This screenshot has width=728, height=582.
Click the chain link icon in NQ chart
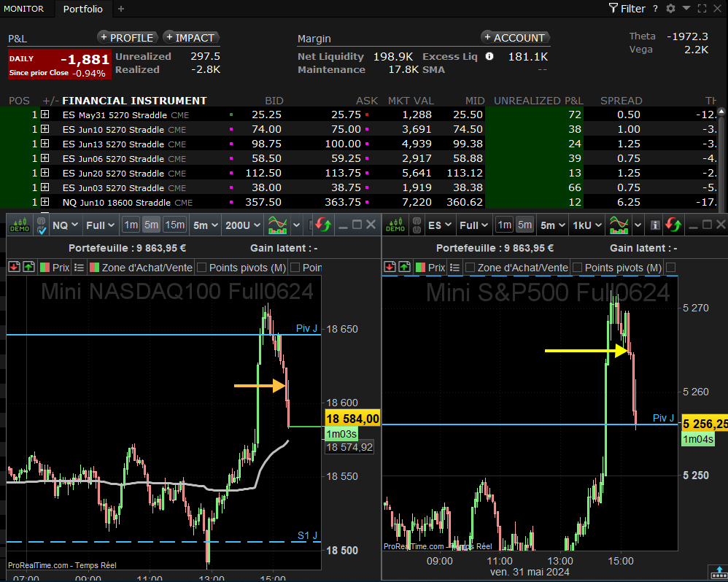(42, 225)
